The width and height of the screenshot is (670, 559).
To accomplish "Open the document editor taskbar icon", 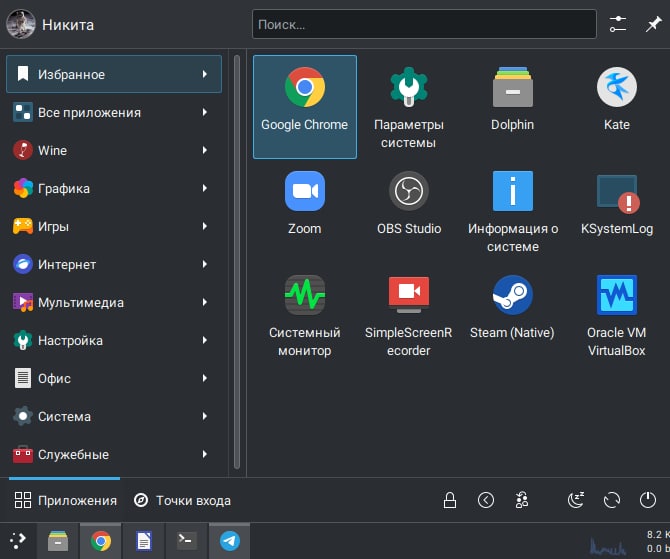I will [x=144, y=541].
